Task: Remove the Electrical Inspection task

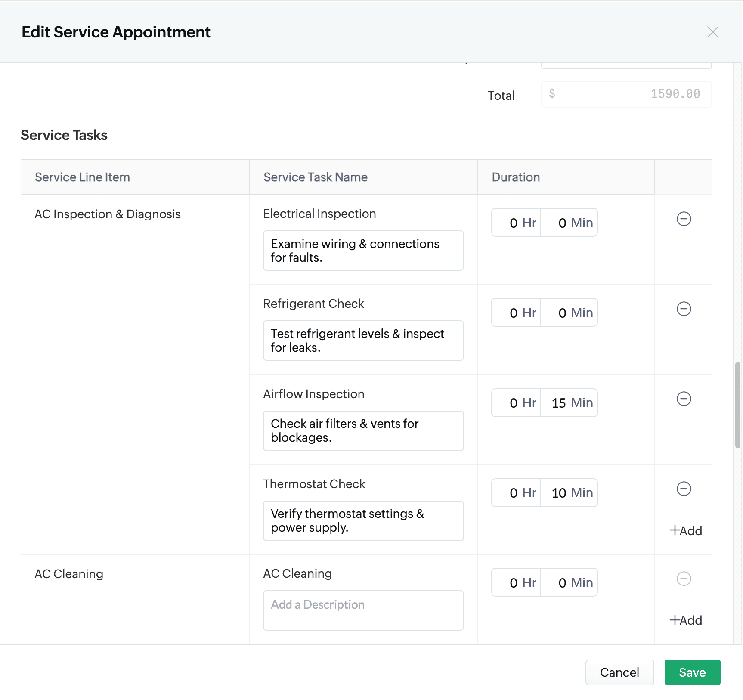Action: (684, 219)
